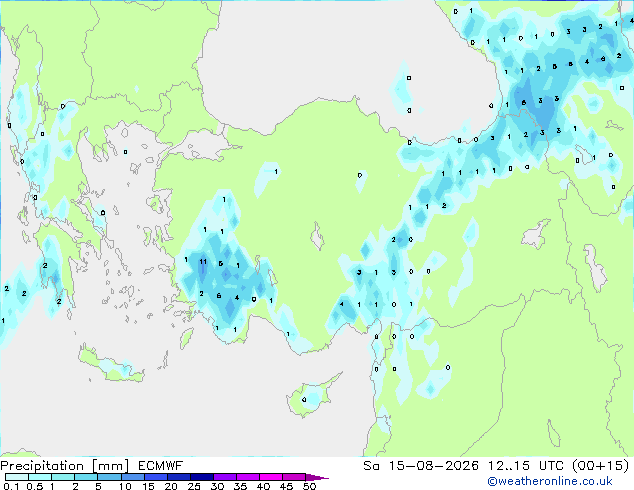Click the "15" legend tick label

coord(148,486)
